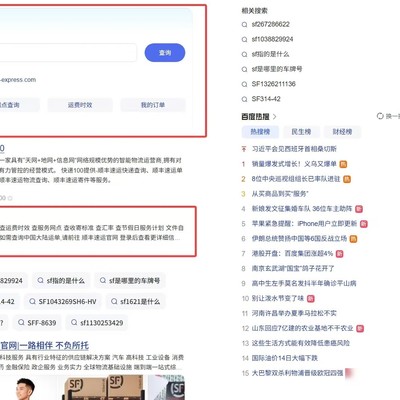Open hot item 别让泼水节变了味
The height and width of the screenshot is (400, 400).
(278, 298)
